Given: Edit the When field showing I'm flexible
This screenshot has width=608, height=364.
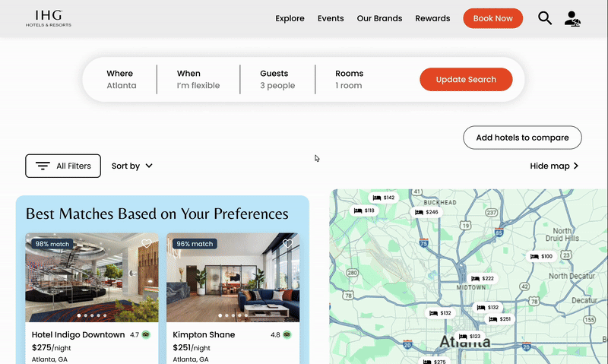Looking at the screenshot, I should click(198, 80).
